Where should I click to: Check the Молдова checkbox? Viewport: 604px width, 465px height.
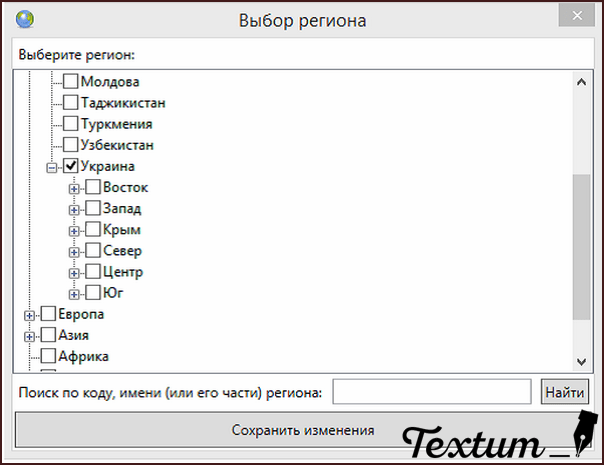70,81
